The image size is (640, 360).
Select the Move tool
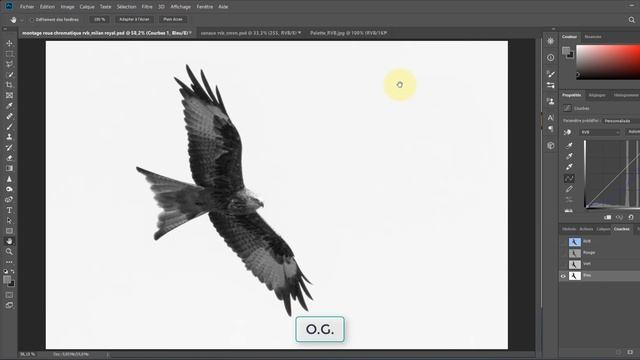click(9, 43)
